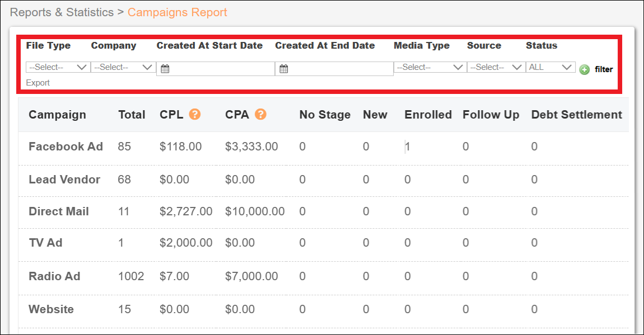Open the Company dropdown
644x335 pixels.
pos(123,67)
